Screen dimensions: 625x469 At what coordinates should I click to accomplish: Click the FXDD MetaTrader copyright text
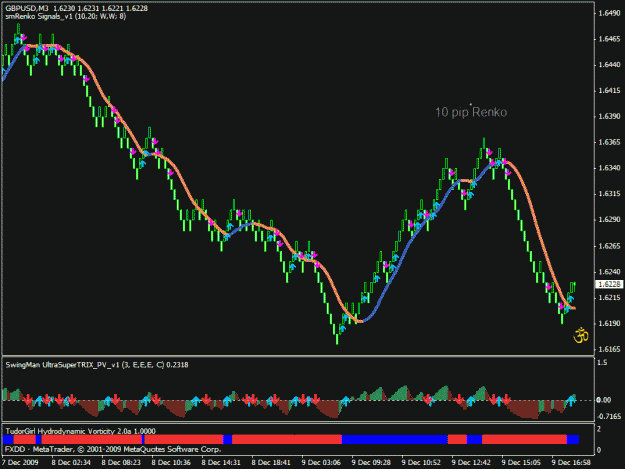tap(113, 449)
